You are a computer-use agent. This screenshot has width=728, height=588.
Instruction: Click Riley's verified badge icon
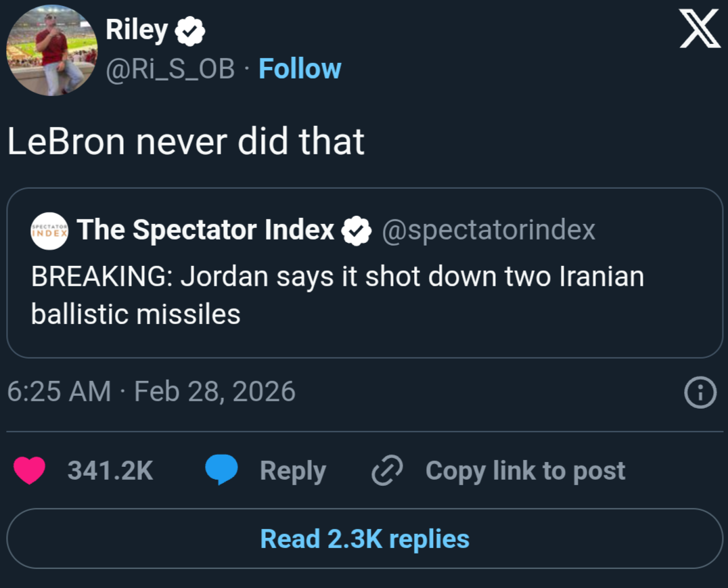(190, 31)
